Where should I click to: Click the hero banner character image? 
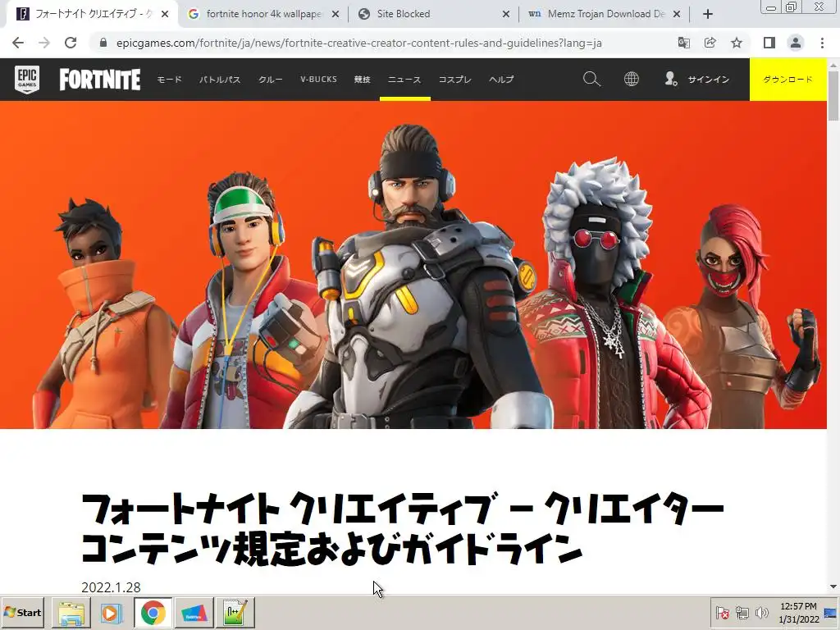(413, 265)
